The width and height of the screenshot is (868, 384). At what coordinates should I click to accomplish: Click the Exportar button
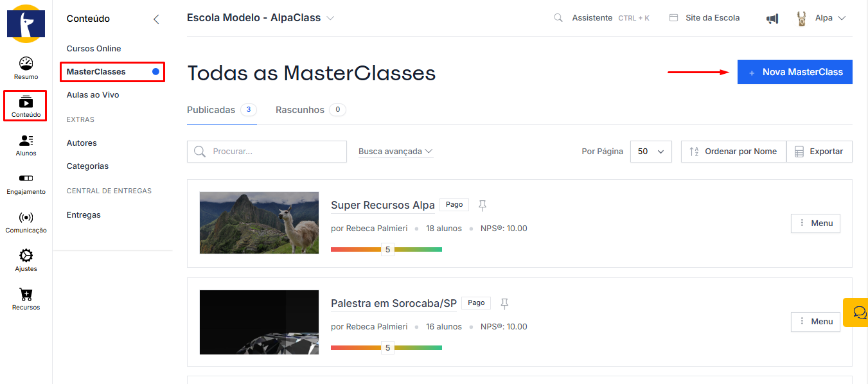pyautogui.click(x=819, y=152)
